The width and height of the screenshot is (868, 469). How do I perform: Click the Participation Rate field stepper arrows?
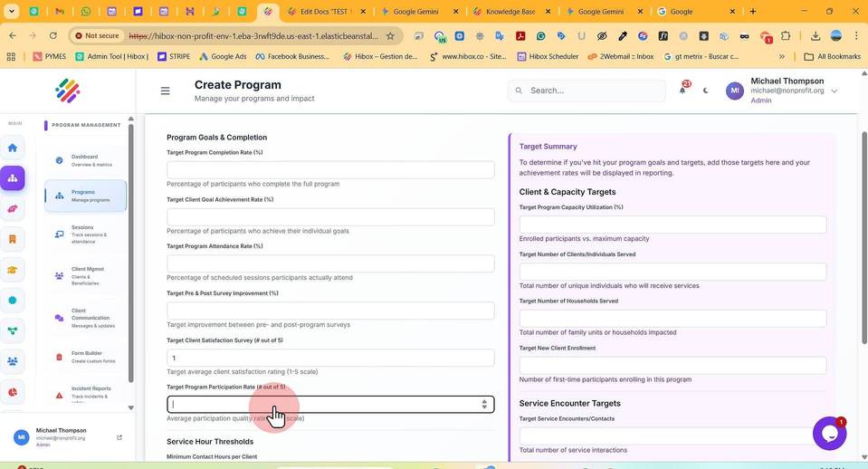pyautogui.click(x=484, y=404)
